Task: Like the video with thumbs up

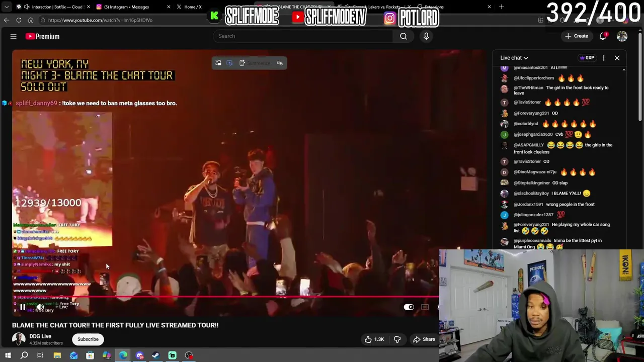Action: [374, 339]
